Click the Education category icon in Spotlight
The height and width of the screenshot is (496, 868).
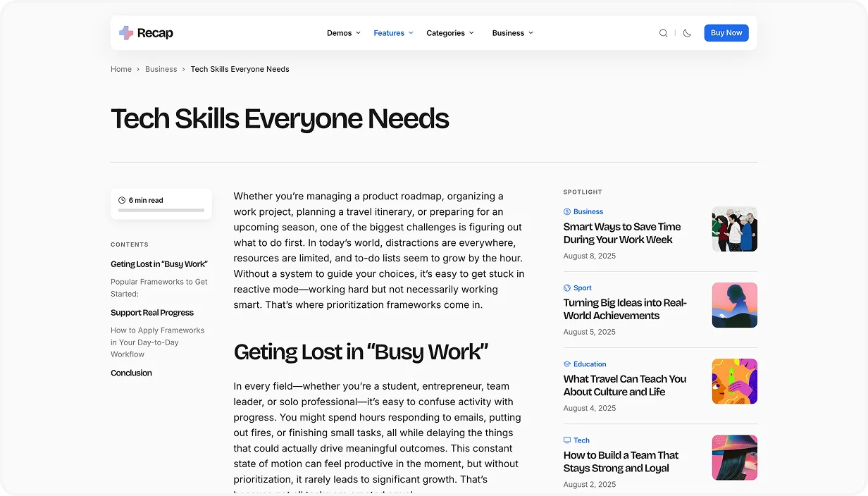point(567,364)
